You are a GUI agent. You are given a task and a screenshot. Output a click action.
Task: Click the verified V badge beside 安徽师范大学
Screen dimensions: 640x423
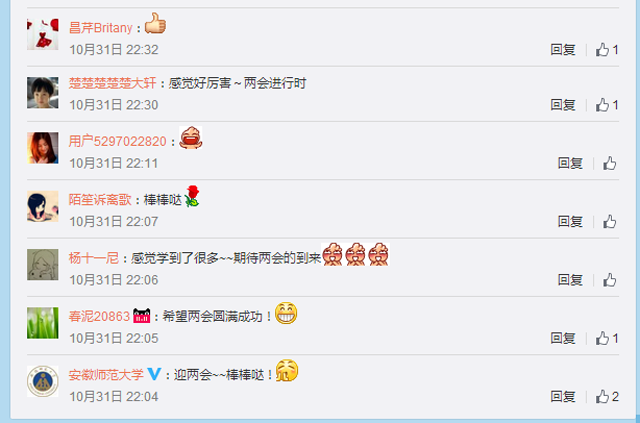tap(154, 374)
